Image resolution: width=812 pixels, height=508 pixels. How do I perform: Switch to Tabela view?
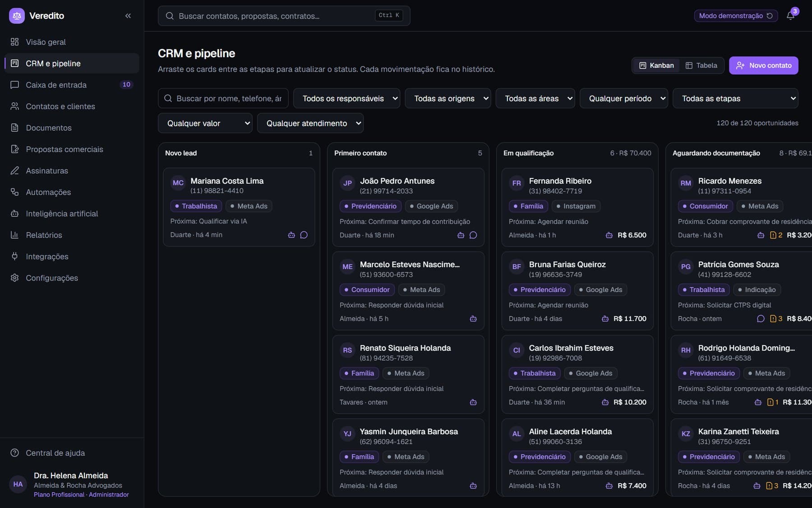click(701, 65)
